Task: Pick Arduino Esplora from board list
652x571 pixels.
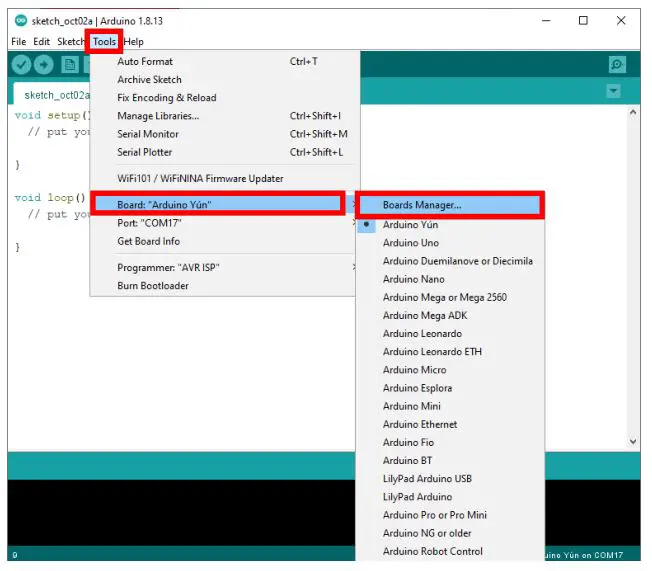Action: pos(450,388)
